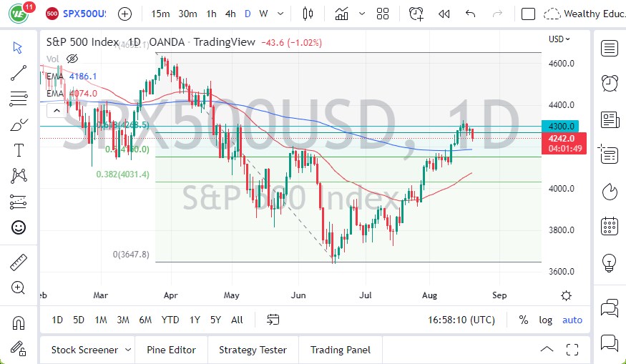Toggle logarithmic price scale
Image resolution: width=626 pixels, height=364 pixels.
tap(545, 320)
